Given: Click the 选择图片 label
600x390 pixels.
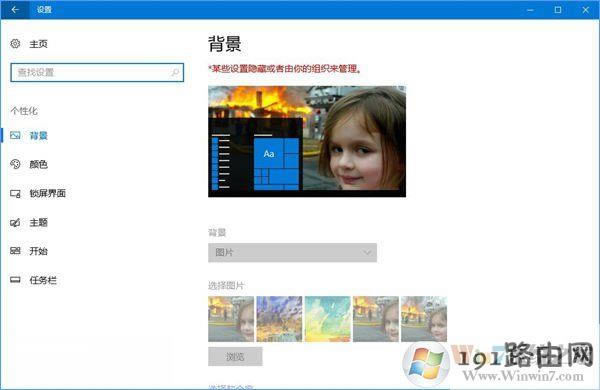Looking at the screenshot, I should [x=226, y=286].
